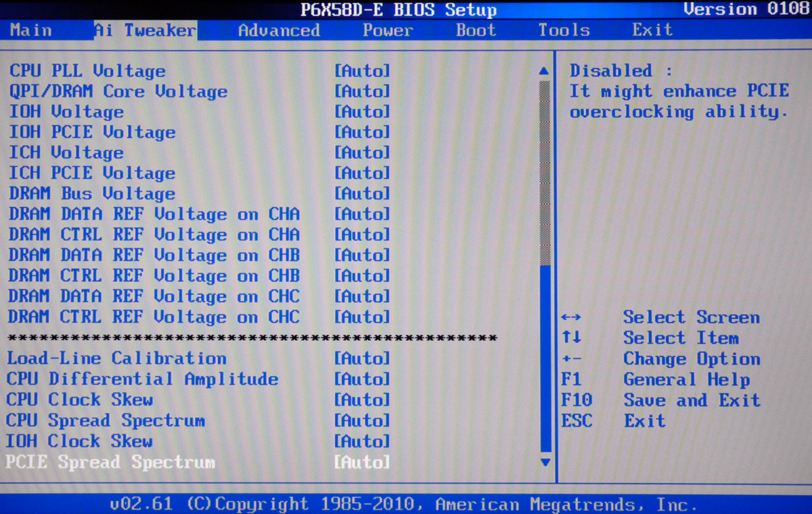The image size is (812, 514).
Task: Change the Load-Line Calibration [Auto] value
Action: point(363,358)
